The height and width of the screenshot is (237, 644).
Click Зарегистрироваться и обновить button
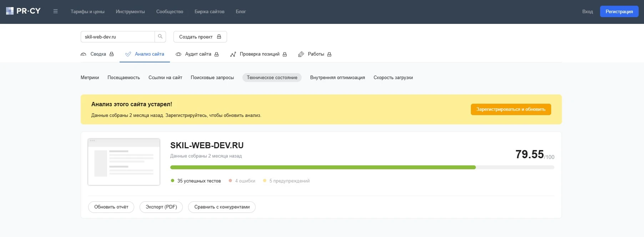click(511, 109)
